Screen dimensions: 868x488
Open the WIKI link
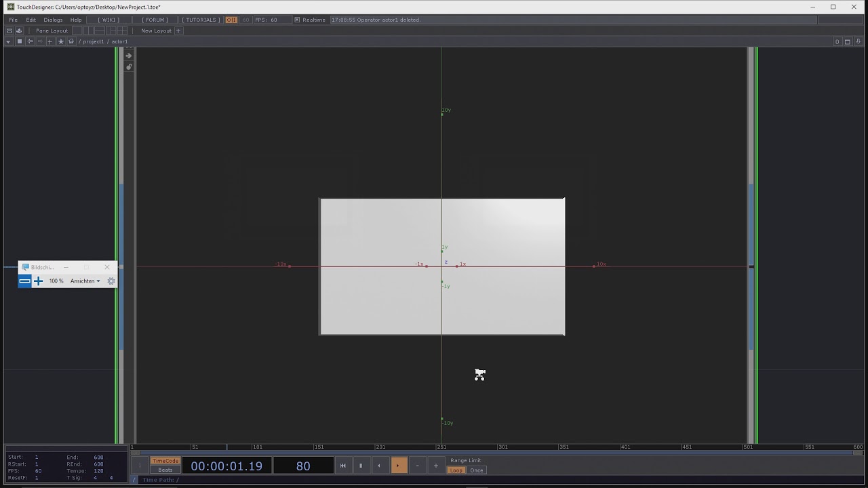(x=108, y=20)
